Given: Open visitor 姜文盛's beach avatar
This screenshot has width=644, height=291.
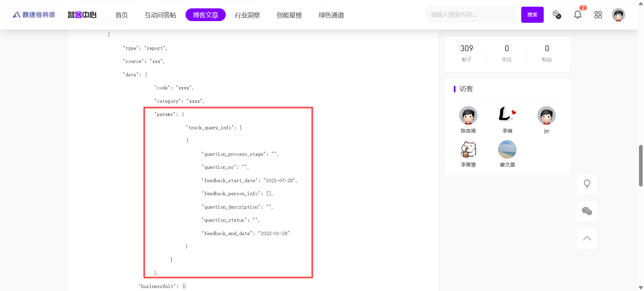Looking at the screenshot, I should click(507, 149).
